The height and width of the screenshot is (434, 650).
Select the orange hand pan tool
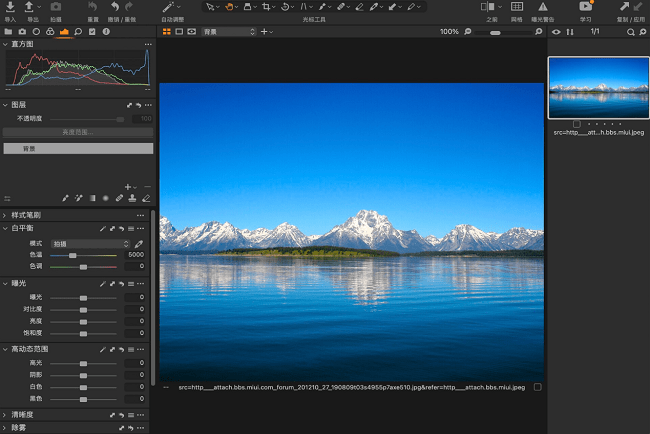(229, 7)
